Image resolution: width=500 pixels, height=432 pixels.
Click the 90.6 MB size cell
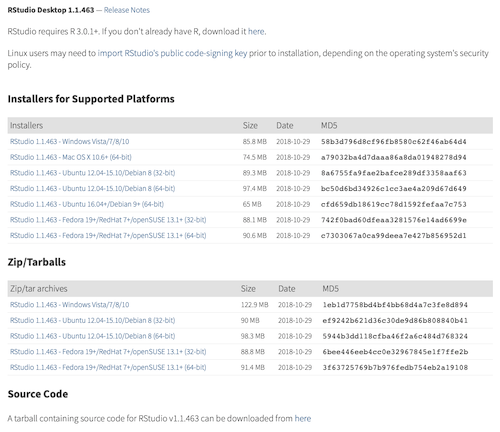[x=255, y=236]
